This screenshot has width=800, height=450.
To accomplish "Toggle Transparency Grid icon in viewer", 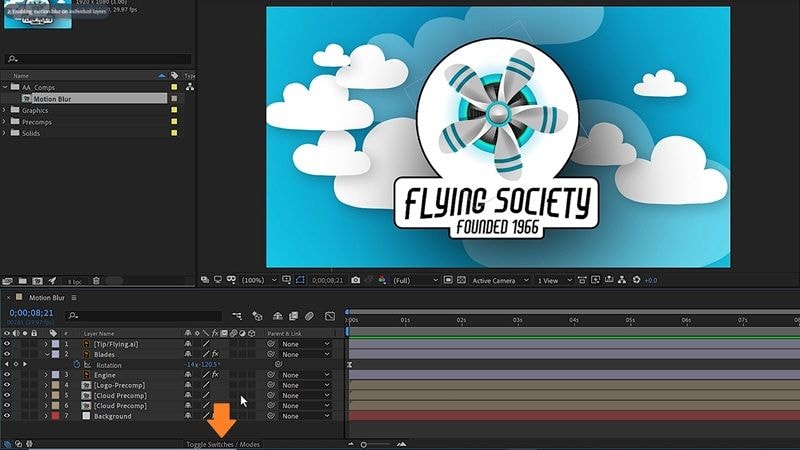I will click(x=461, y=280).
